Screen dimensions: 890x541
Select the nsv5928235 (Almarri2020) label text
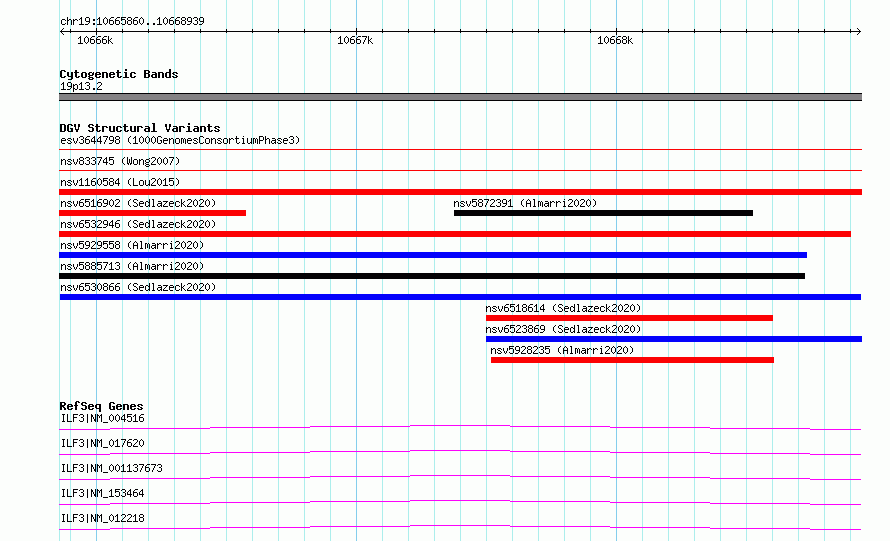562,350
